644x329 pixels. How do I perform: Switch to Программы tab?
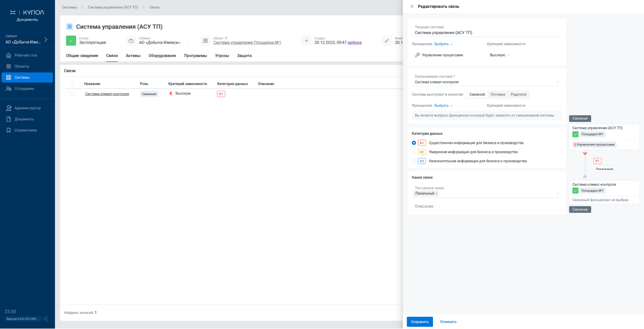click(196, 56)
